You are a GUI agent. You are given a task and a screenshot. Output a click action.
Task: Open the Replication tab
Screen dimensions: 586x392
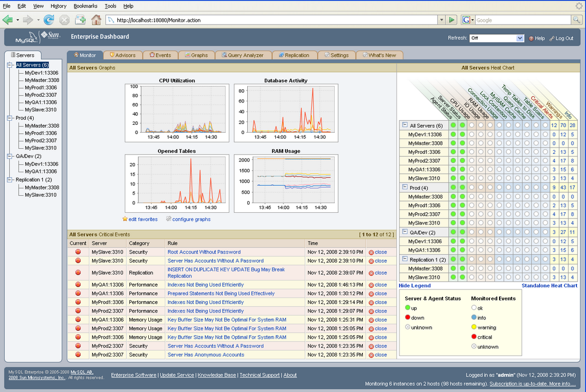tap(295, 55)
